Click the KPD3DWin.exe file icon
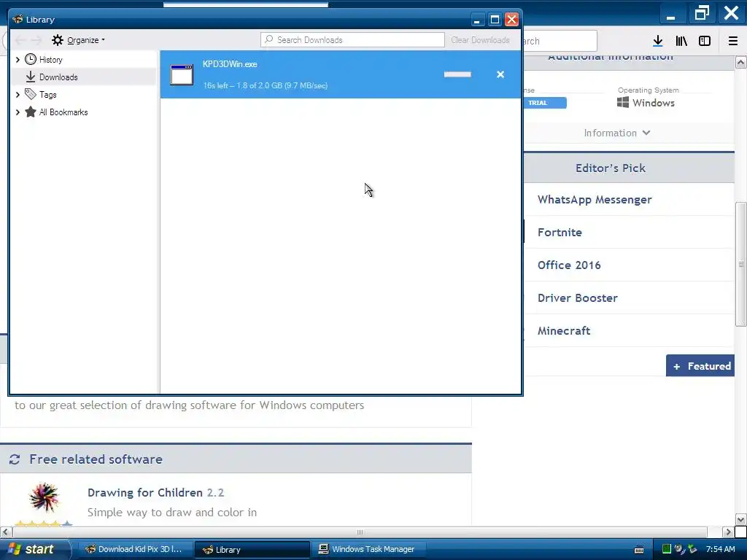The width and height of the screenshot is (747, 560). tap(182, 75)
